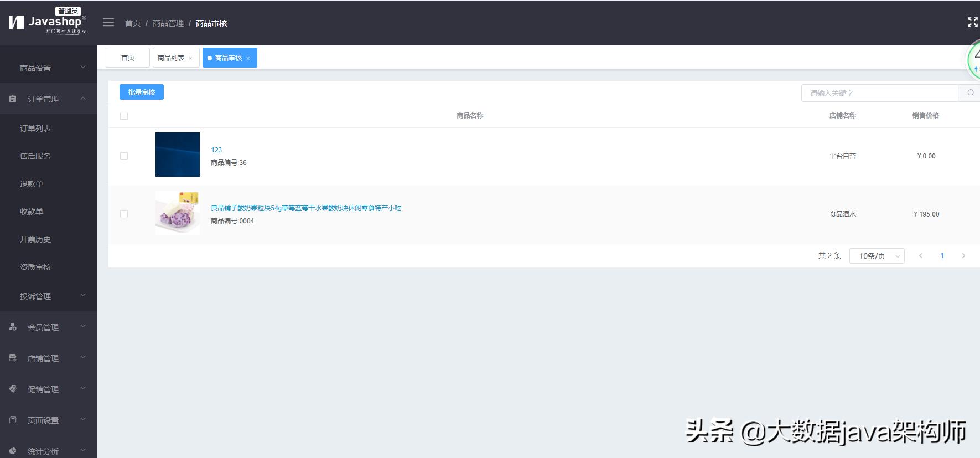Tick the select-all checkbox in table header
This screenshot has height=458, width=980.
(x=124, y=116)
